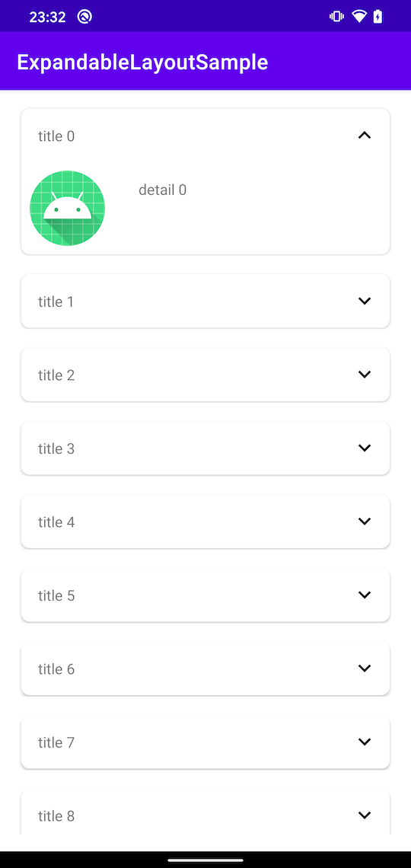Click the title 5 down chevron
This screenshot has height=868, width=411.
pyautogui.click(x=364, y=595)
